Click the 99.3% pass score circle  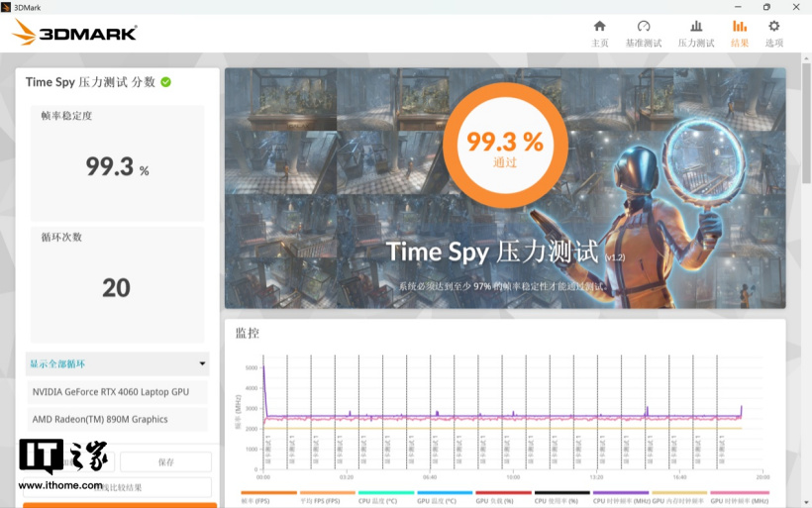click(x=505, y=147)
